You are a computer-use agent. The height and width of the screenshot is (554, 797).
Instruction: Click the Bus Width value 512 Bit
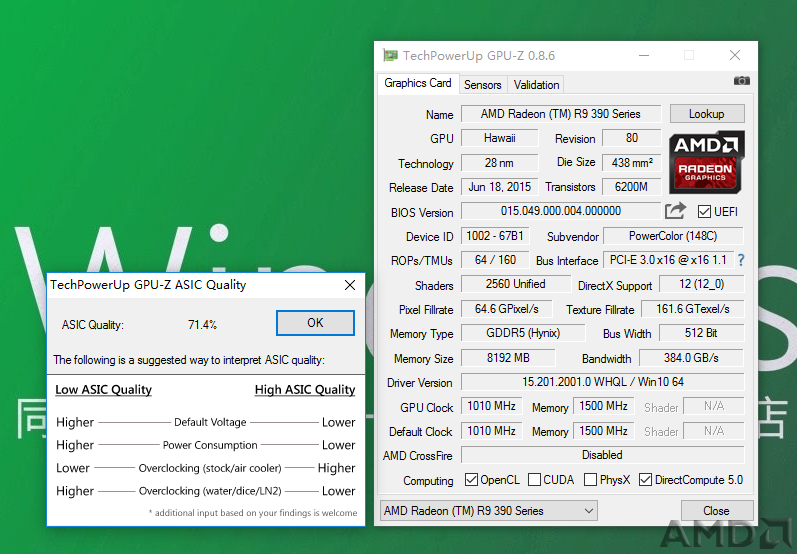tap(702, 333)
